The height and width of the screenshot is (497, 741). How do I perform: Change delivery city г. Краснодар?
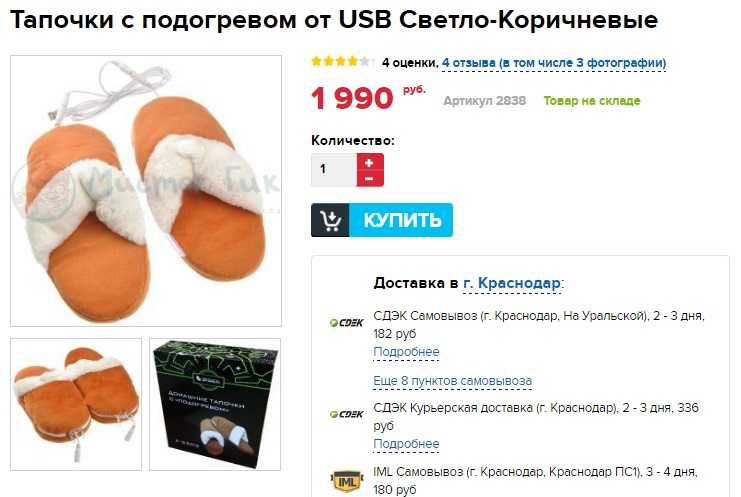pos(512,283)
